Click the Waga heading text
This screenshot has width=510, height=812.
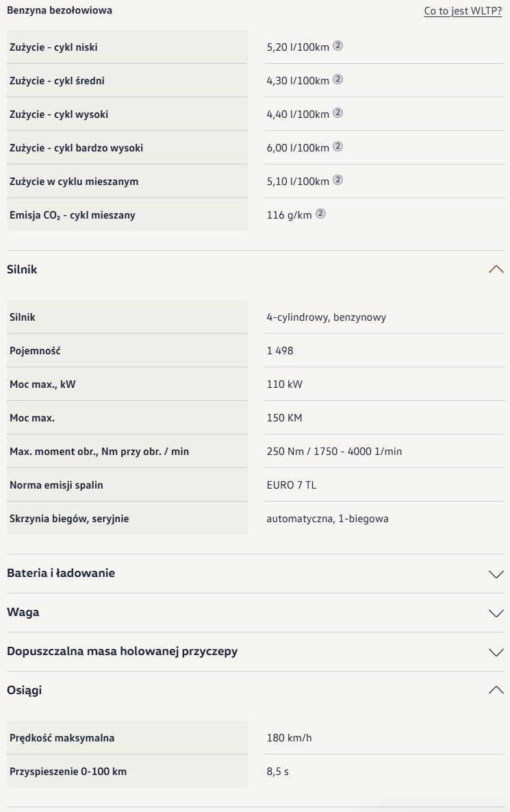tap(23, 612)
